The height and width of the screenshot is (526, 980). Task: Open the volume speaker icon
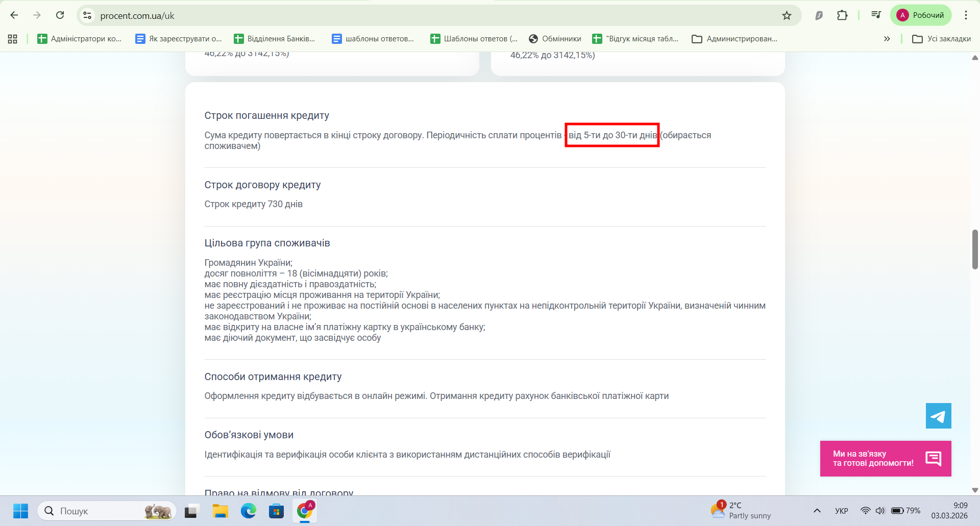(880, 511)
